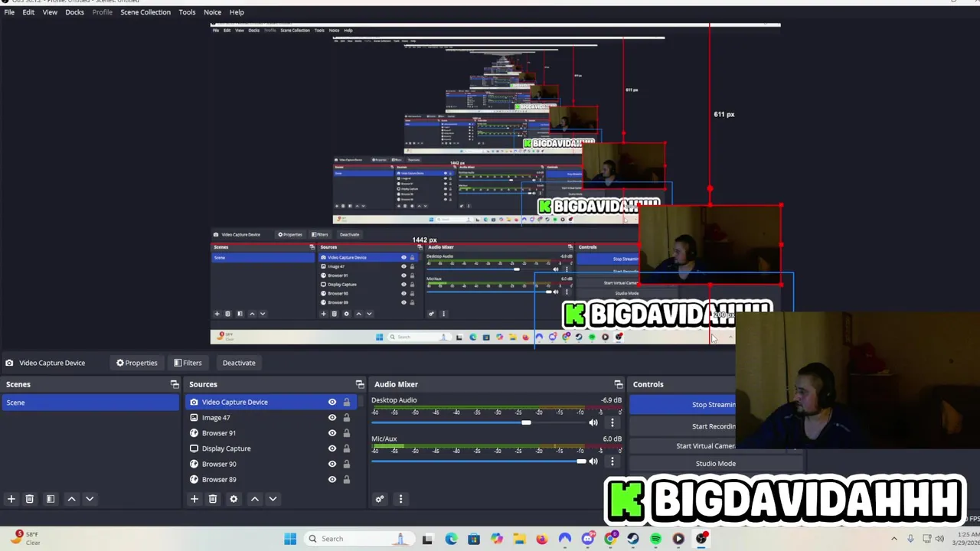Open Steam from taskbar

coord(633,539)
